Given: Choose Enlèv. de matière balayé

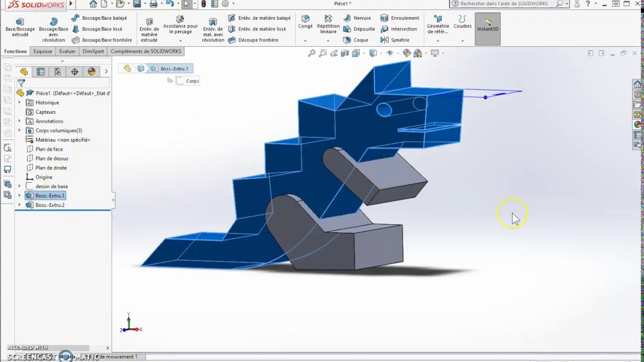Looking at the screenshot, I should coord(259,18).
